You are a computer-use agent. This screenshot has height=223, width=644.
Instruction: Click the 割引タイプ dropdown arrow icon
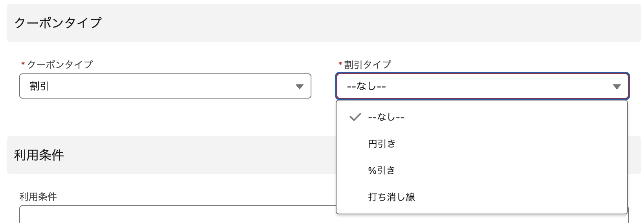pos(617,86)
